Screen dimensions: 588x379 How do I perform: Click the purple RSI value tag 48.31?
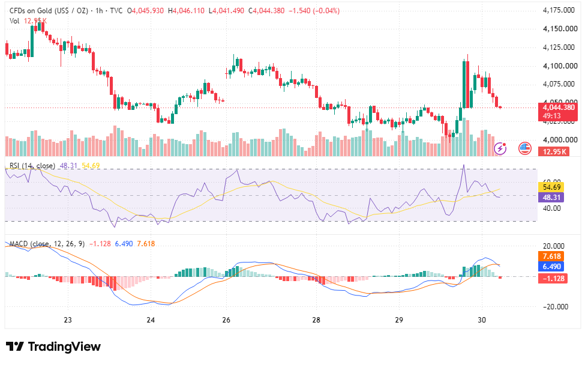[x=551, y=197]
